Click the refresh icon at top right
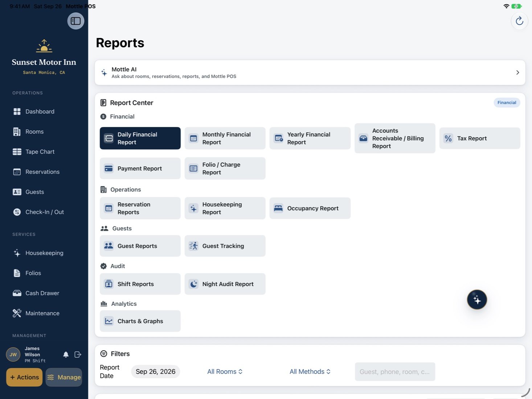The width and height of the screenshot is (532, 399). click(x=519, y=21)
